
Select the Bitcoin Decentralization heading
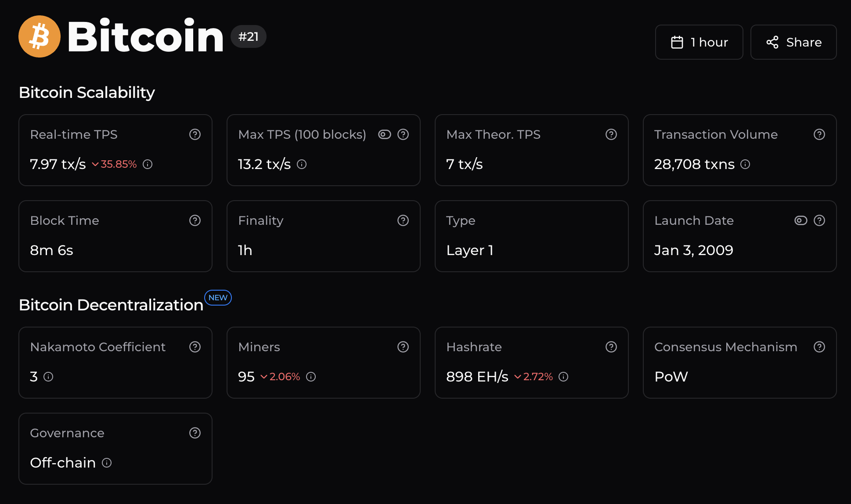[x=111, y=305]
